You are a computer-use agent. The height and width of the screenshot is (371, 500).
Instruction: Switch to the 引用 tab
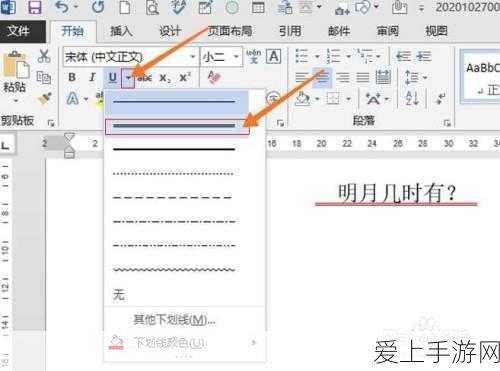tap(290, 31)
